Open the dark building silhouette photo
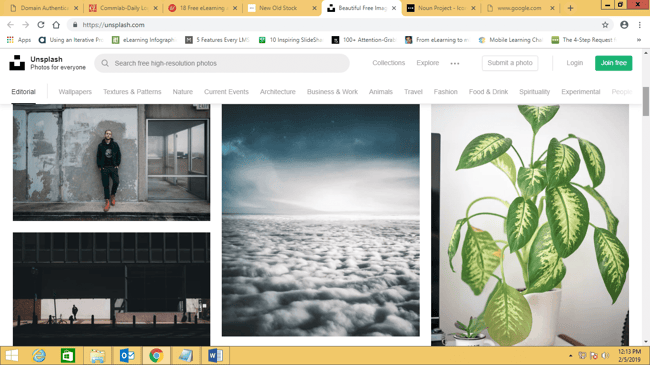 (112, 289)
